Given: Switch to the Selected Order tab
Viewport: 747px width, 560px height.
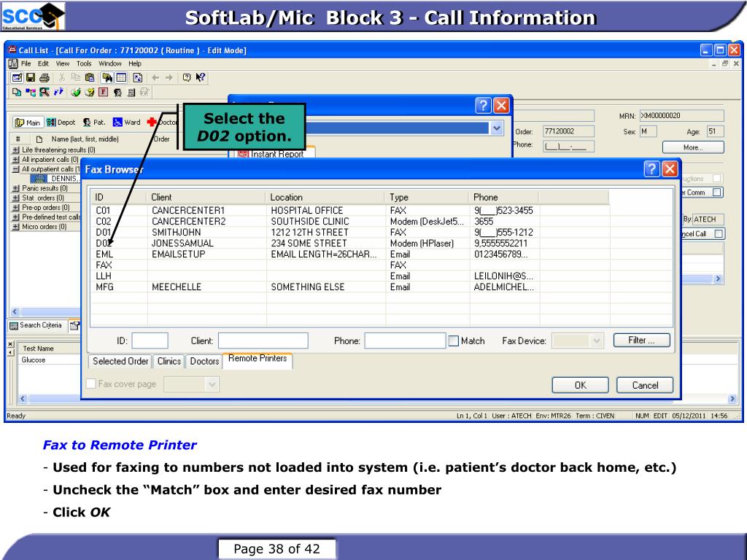Looking at the screenshot, I should coord(120,362).
